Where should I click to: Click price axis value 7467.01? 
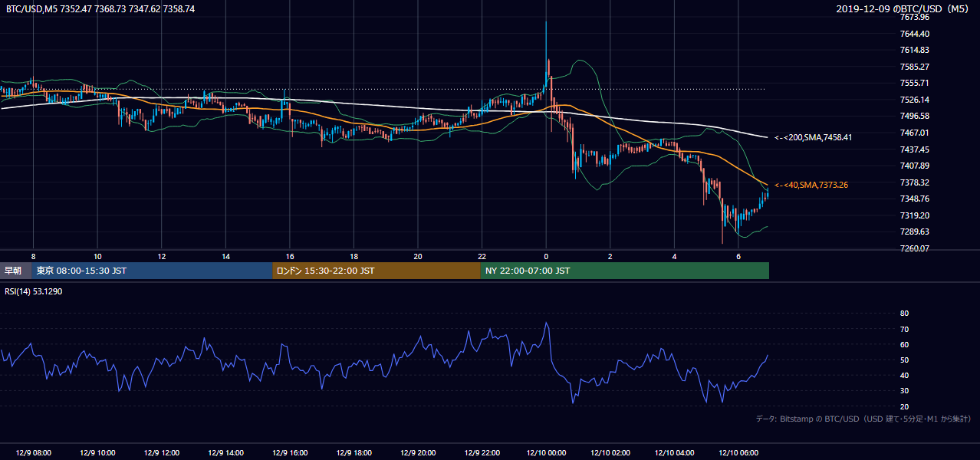pos(915,133)
